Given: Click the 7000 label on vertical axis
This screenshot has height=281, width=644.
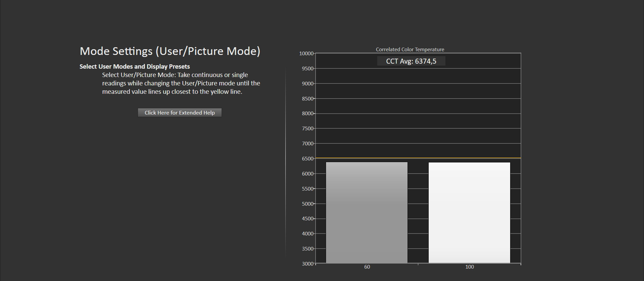Looking at the screenshot, I should tap(308, 144).
